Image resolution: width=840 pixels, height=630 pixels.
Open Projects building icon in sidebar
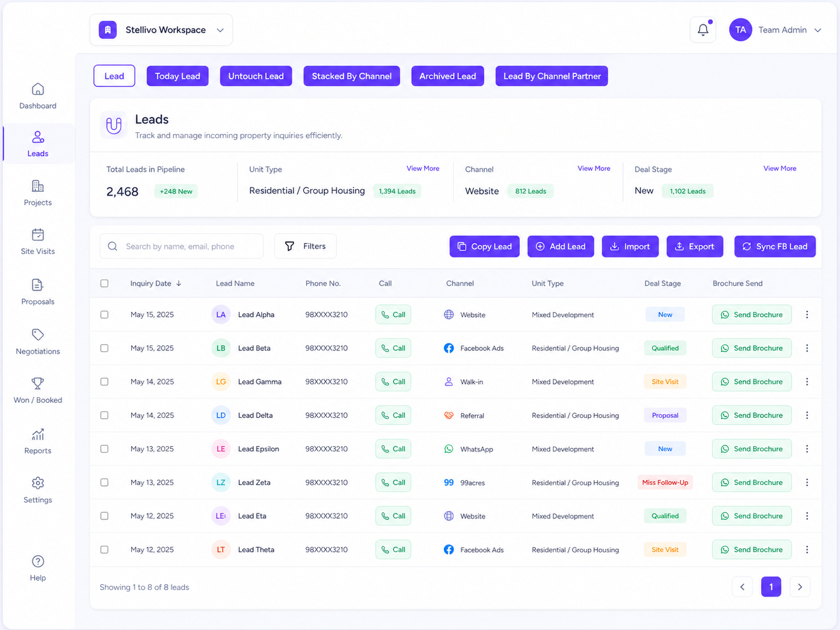coord(38,186)
